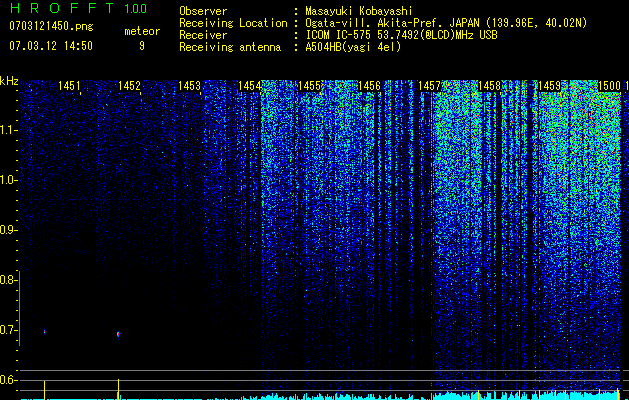Click the version number 1.0.0
Viewport: 629px width, 400px height.
click(x=135, y=8)
